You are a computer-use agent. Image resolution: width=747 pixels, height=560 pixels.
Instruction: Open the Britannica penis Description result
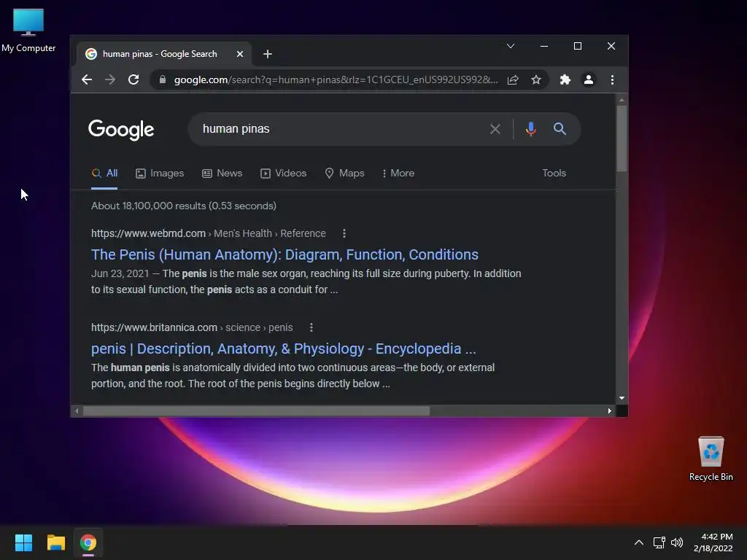(284, 349)
